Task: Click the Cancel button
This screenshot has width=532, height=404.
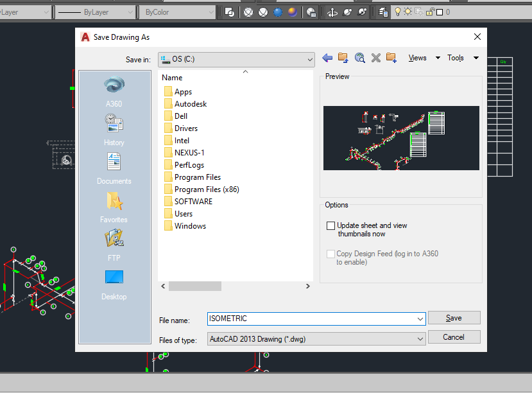Action: (x=454, y=337)
